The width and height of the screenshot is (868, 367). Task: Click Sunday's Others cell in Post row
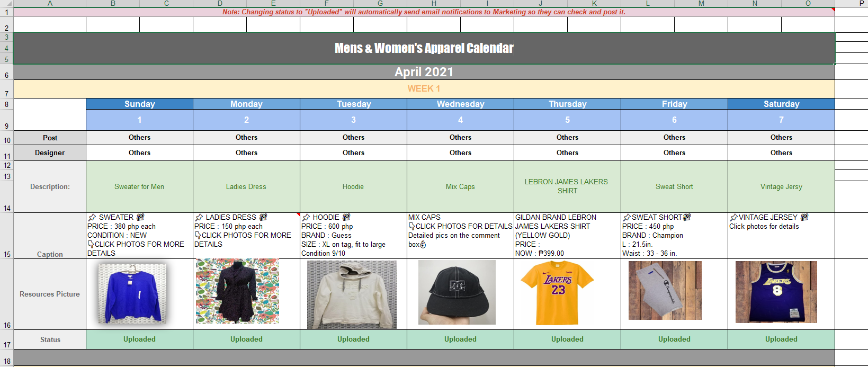[140, 138]
